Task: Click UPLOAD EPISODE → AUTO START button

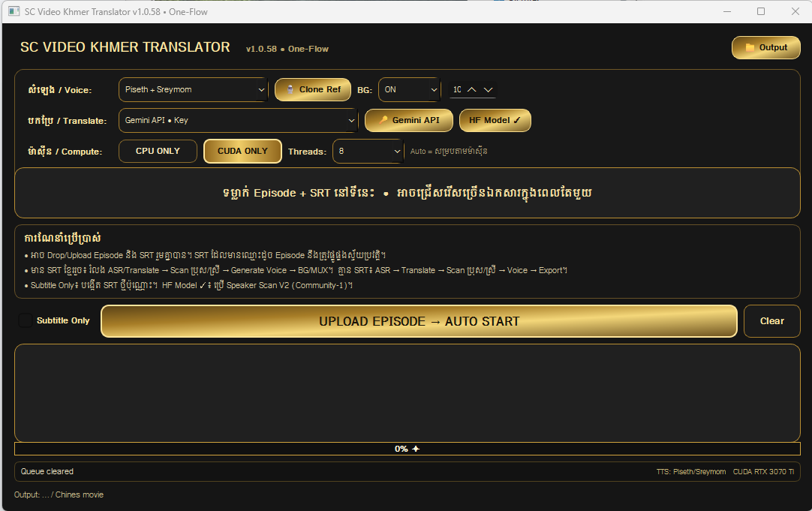Action: click(x=419, y=321)
